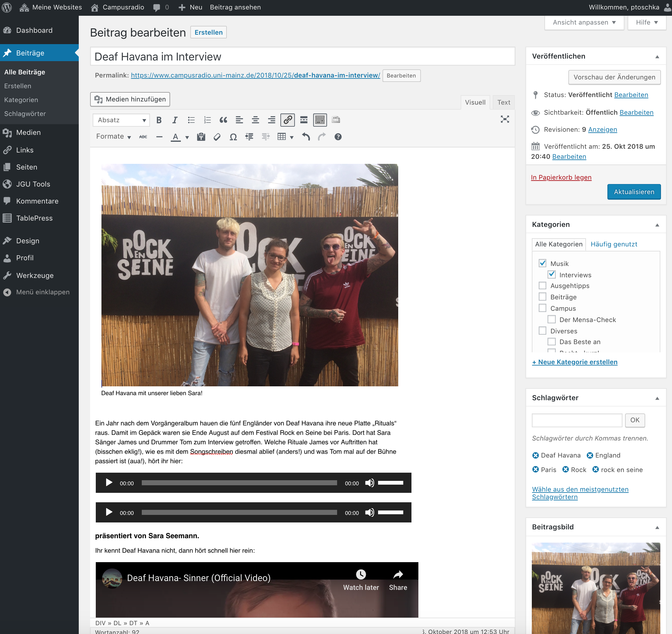Enable distraction-free writing mode
Viewport: 672px width, 634px height.
click(x=505, y=119)
